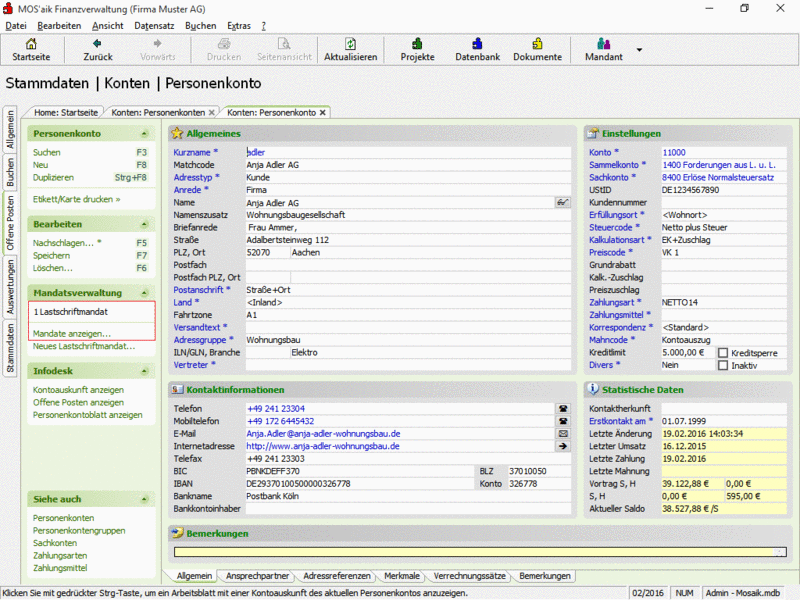Screen dimensions: 800x600
Task: Switch to the Ansprechpartner bottom tab
Action: click(x=257, y=576)
